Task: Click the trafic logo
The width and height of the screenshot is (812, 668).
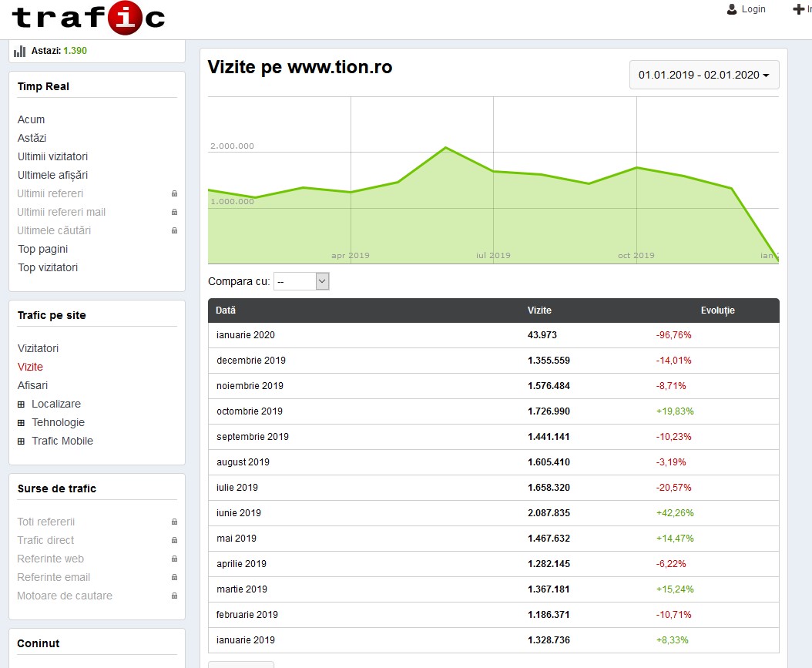Action: tap(88, 18)
